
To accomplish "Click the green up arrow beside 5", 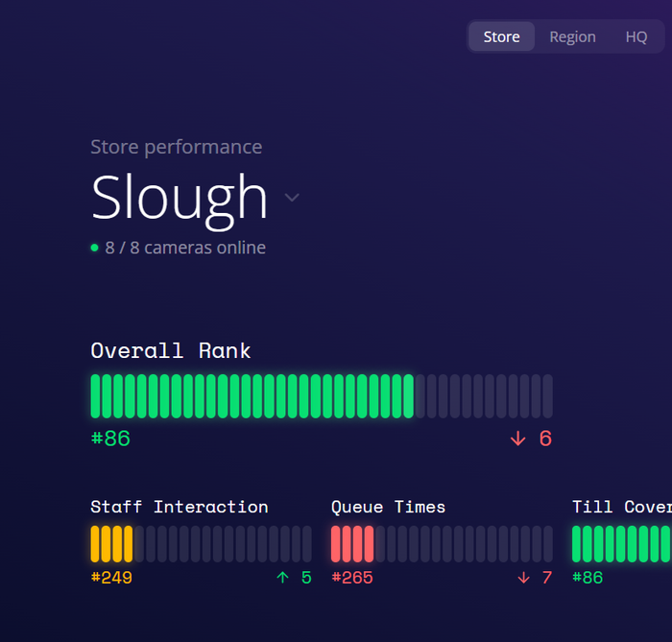I will [x=282, y=578].
